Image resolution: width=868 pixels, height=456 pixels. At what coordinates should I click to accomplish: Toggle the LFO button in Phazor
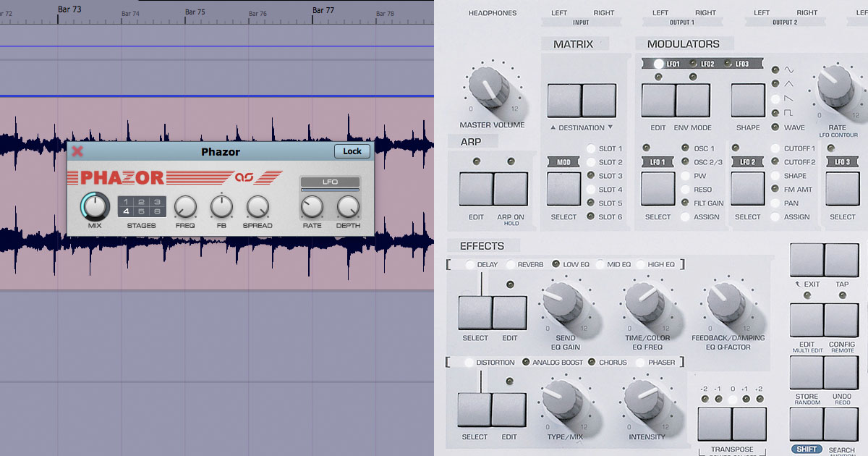coord(330,182)
